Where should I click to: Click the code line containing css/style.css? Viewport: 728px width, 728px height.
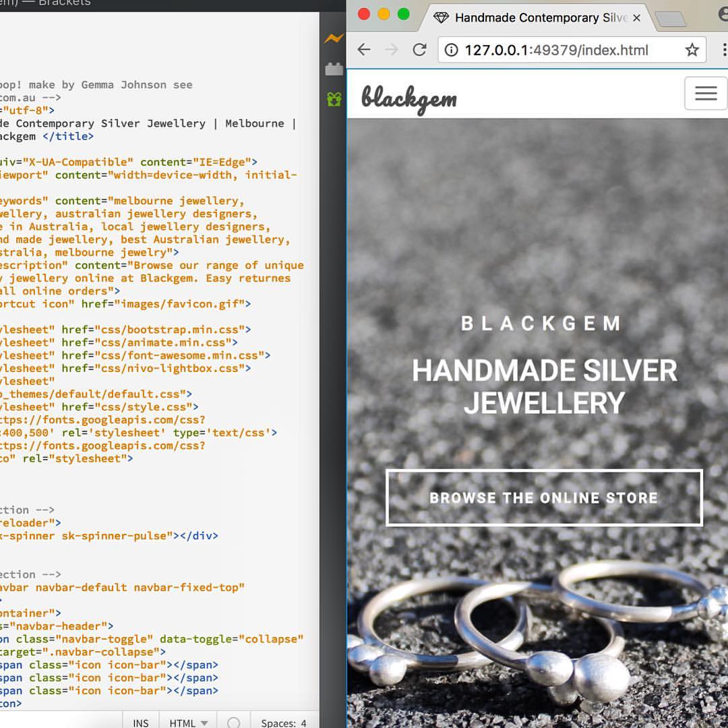coord(99,407)
